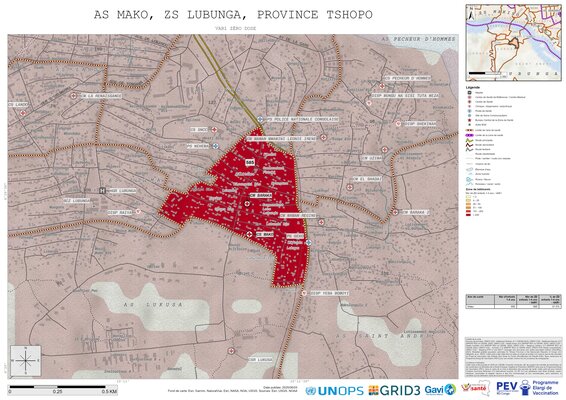The width and height of the screenshot is (566, 400).
Task: Click the statistics table below the legend
Action: [513, 301]
